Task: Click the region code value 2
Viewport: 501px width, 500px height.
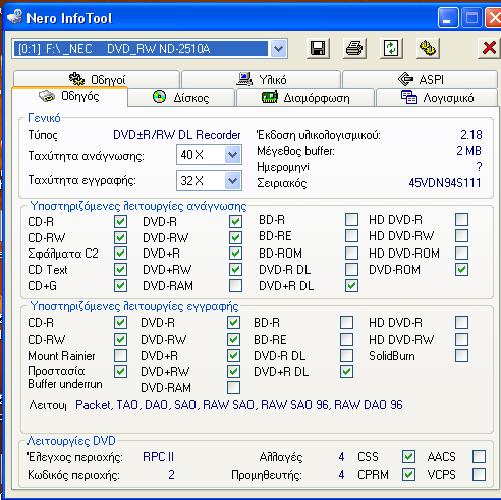Action: (171, 474)
